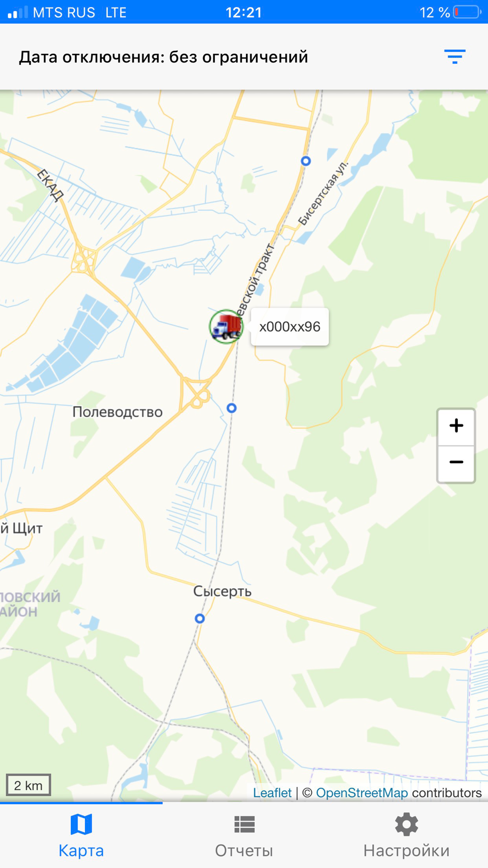Tap the 2 km scale indicator

coord(28,785)
